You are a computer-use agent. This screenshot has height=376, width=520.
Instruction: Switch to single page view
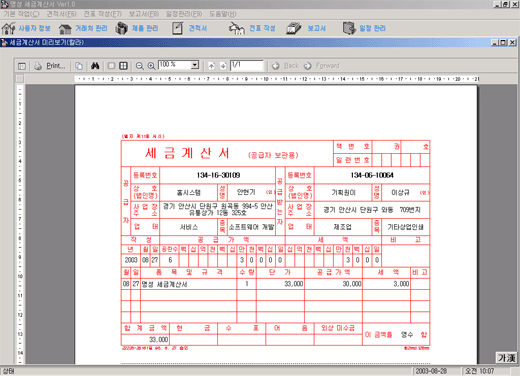[x=111, y=66]
